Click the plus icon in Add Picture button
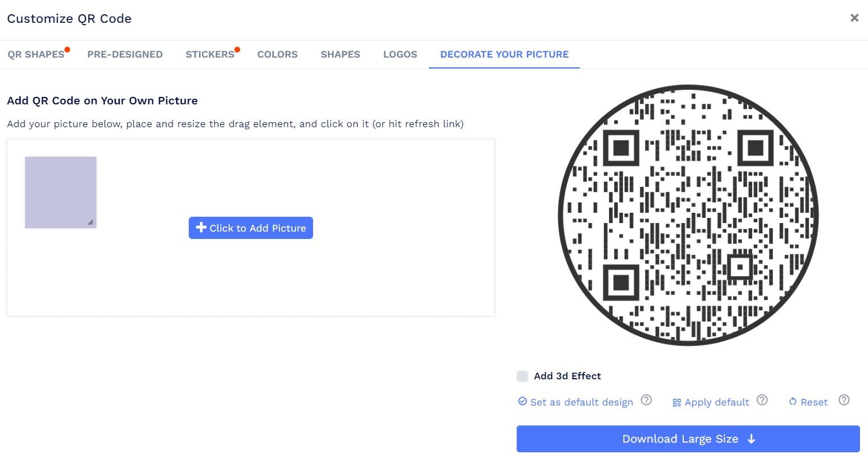This screenshot has height=462, width=868. tap(201, 228)
